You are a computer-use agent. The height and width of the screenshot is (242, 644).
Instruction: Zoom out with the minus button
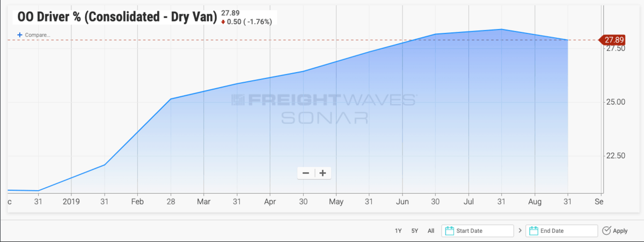coord(306,173)
